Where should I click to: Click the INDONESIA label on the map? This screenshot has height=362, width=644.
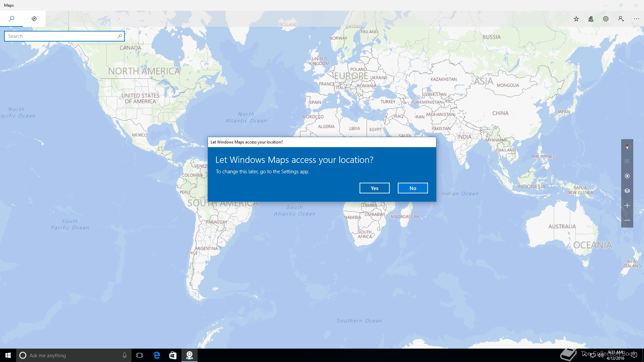click(x=531, y=187)
